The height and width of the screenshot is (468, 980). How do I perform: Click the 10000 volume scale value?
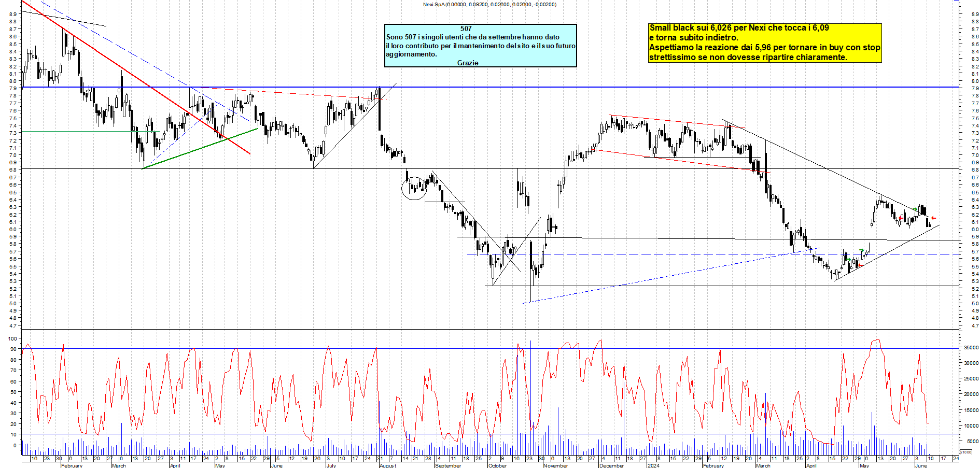click(971, 426)
